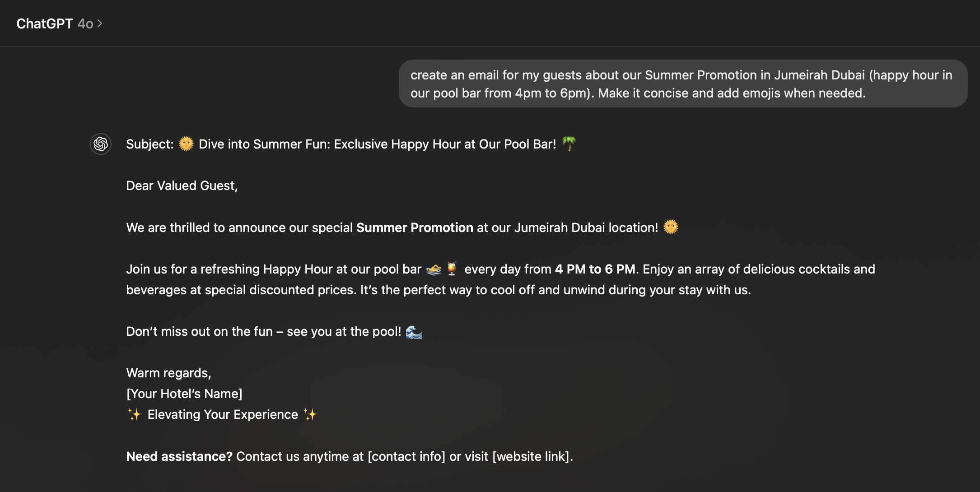
Task: Click the [Your Hotel's Name] placeholder
Action: (184, 394)
